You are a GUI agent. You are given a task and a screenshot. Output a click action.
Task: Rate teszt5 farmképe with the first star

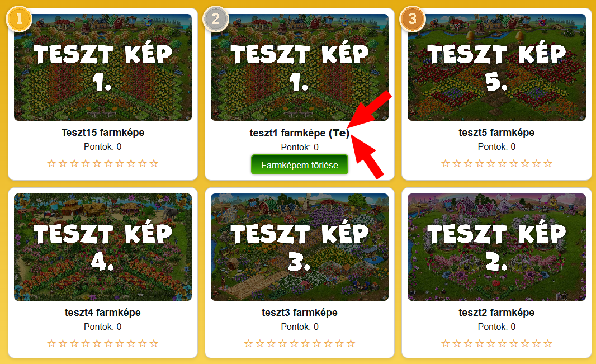[x=446, y=163]
